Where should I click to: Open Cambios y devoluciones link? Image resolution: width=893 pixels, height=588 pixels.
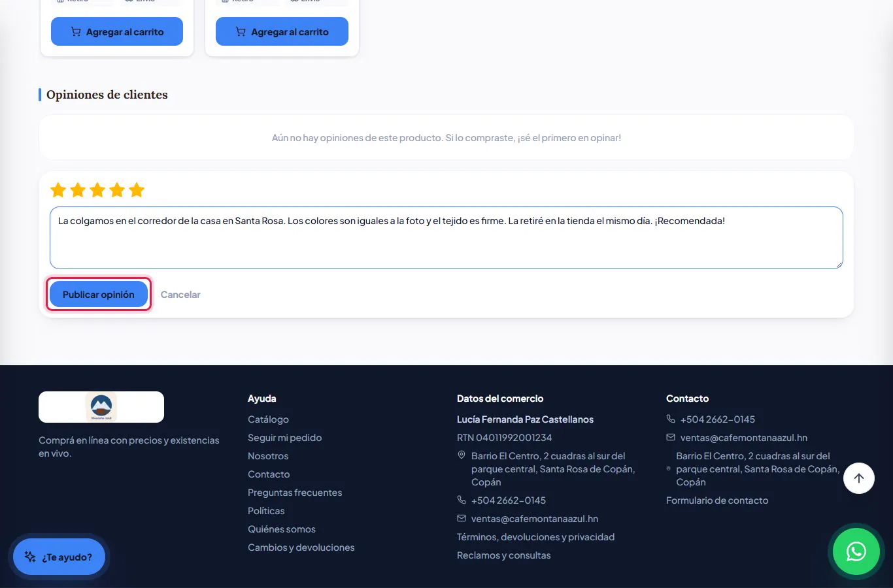tap(301, 547)
